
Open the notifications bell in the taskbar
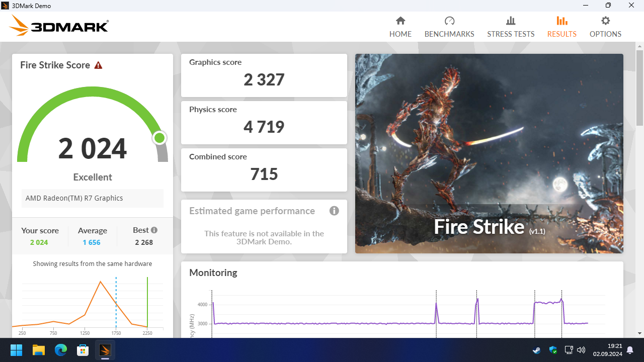[x=629, y=350]
